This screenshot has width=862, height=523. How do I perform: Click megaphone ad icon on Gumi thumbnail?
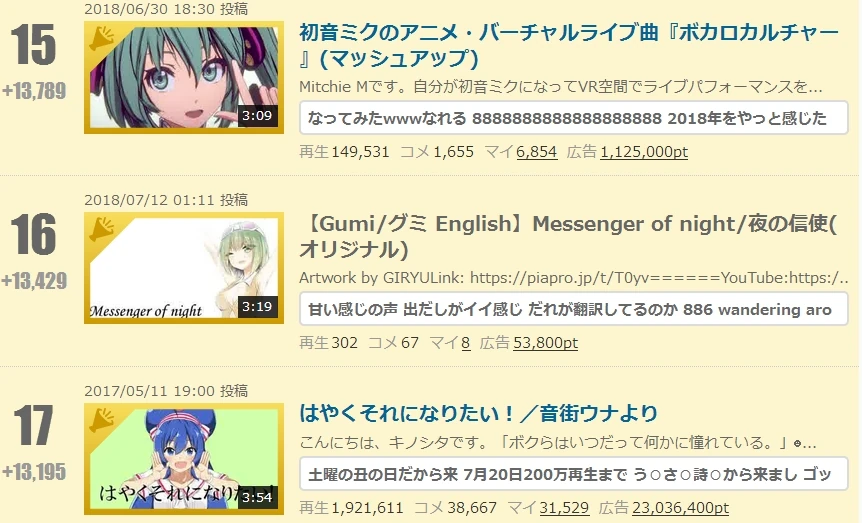click(102, 229)
